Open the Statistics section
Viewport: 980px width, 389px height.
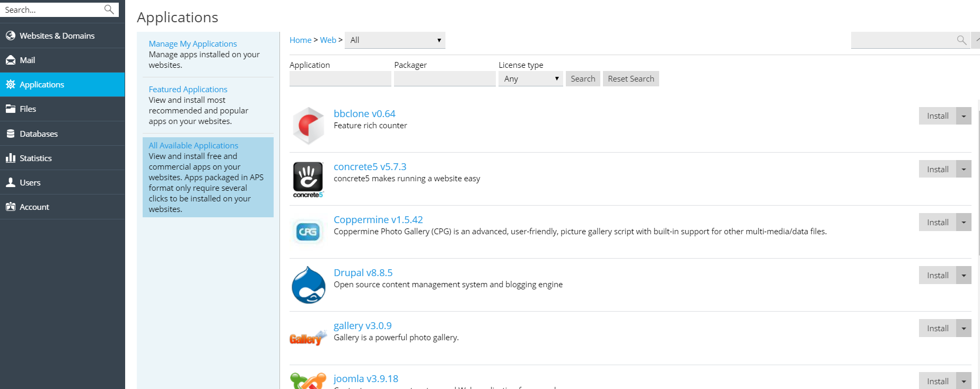tap(63, 158)
